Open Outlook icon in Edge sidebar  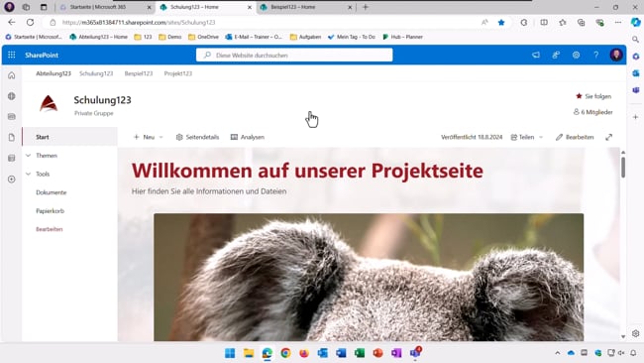636,73
